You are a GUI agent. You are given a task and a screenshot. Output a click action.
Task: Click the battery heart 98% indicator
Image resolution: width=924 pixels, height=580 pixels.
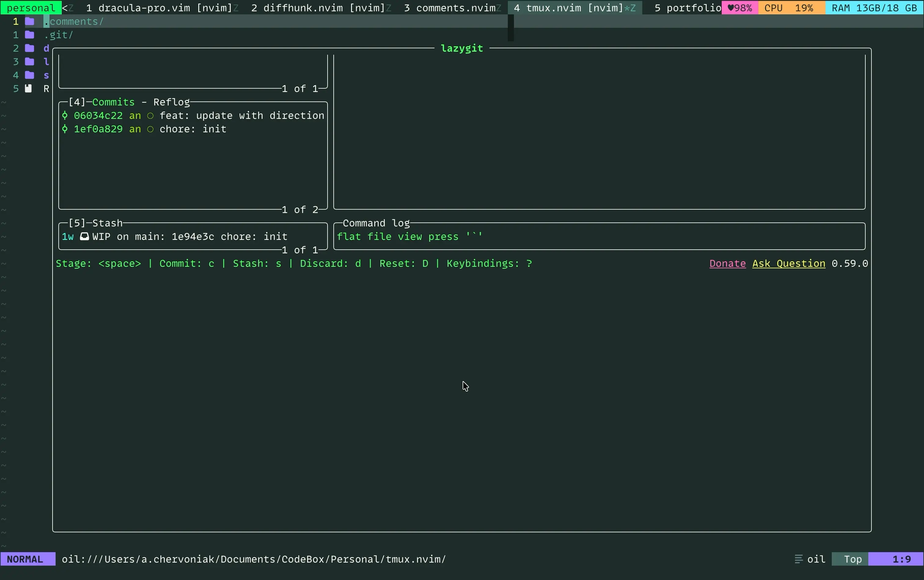point(740,8)
